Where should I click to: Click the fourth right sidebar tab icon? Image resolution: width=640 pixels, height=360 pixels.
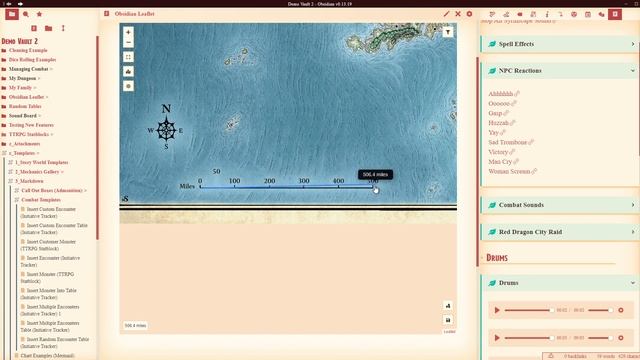click(533, 14)
